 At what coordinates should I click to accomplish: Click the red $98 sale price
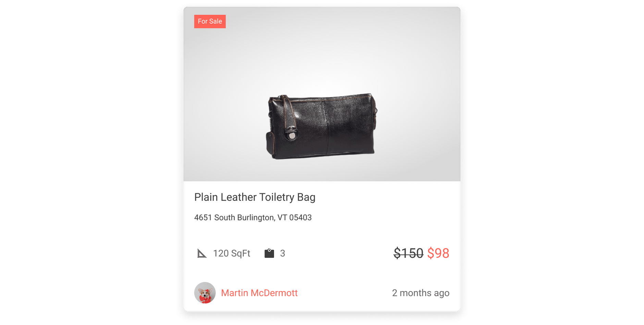(x=438, y=253)
